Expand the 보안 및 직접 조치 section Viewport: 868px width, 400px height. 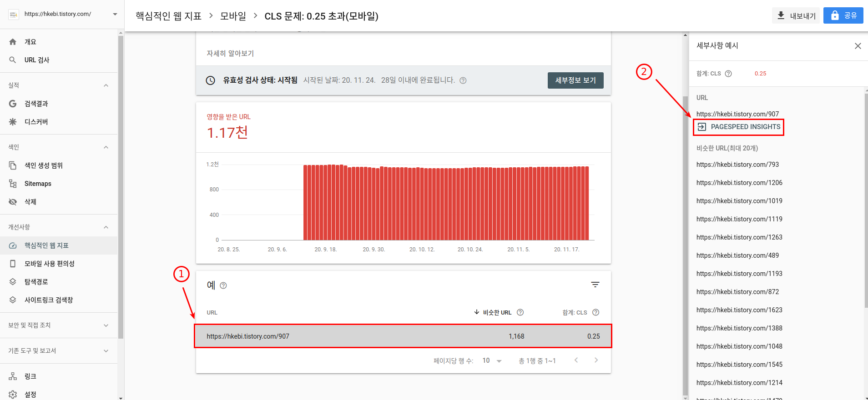[106, 325]
